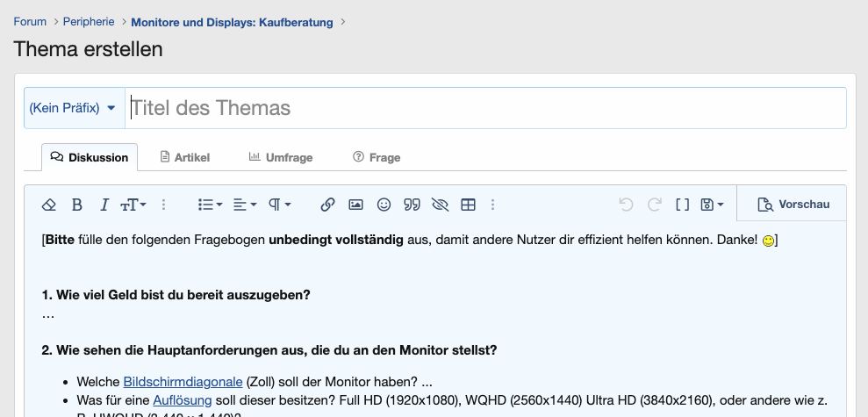This screenshot has width=868, height=417.
Task: Click the undo arrow icon
Action: [x=626, y=205]
